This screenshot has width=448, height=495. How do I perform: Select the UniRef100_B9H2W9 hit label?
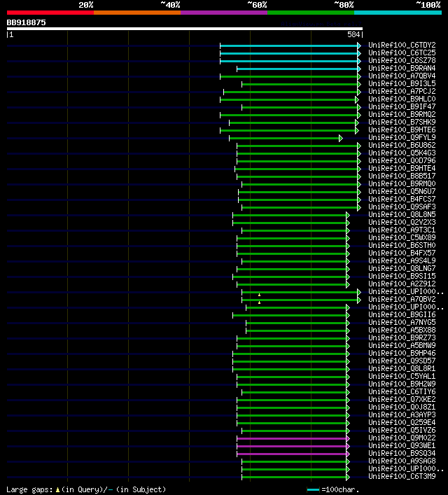402,384
